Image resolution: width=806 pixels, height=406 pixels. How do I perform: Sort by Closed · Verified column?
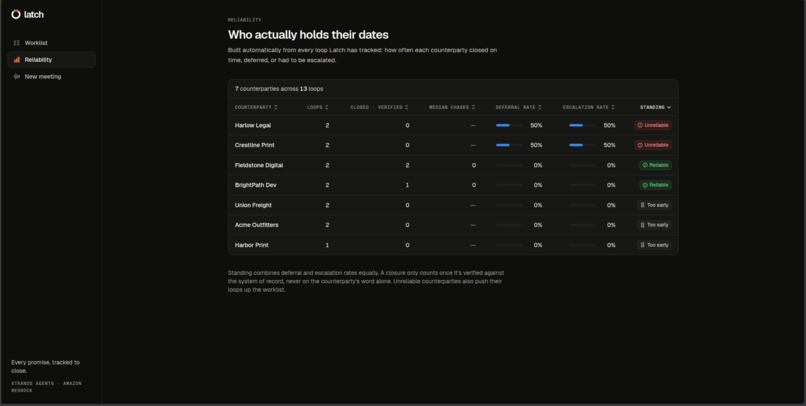click(379, 107)
